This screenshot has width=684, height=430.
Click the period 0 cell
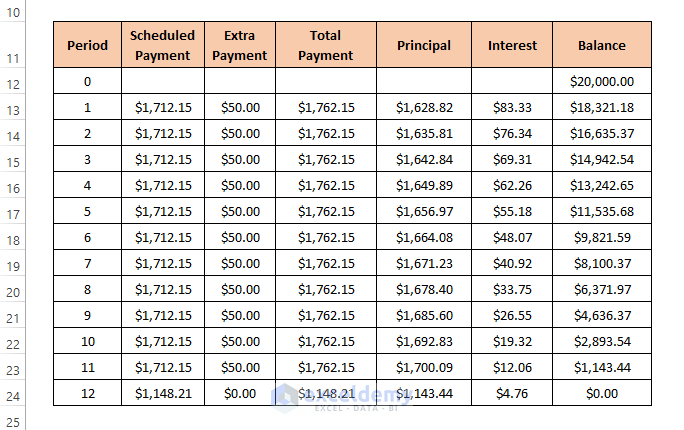87,81
